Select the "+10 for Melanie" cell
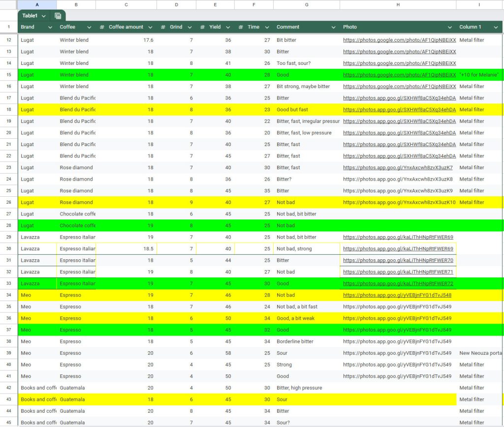 point(479,75)
